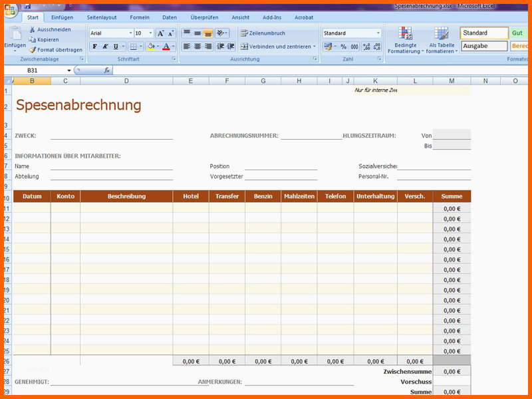Toggle Zeilenumbruch wrap text
532x399 pixels.
point(263,33)
